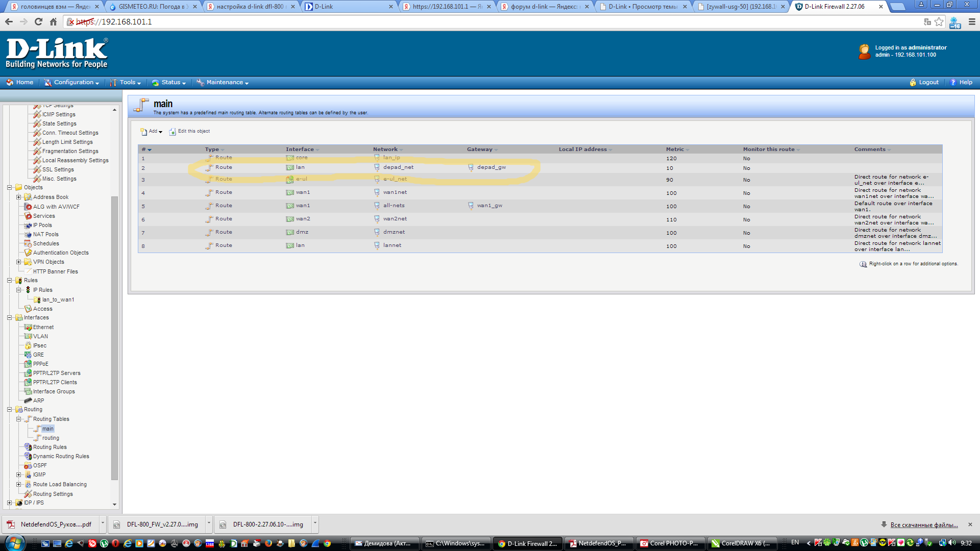This screenshot has width=980, height=551.
Task: Click browser reload page icon
Action: [38, 22]
